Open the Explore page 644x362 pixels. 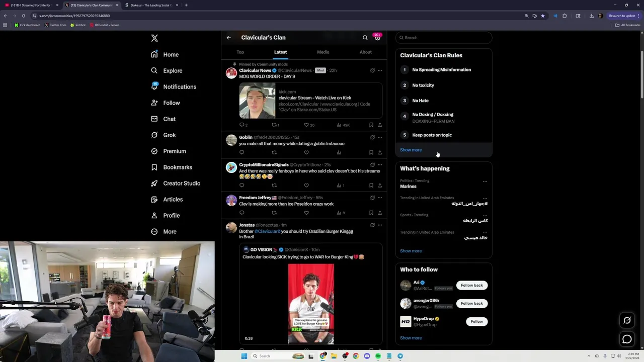coord(167,70)
